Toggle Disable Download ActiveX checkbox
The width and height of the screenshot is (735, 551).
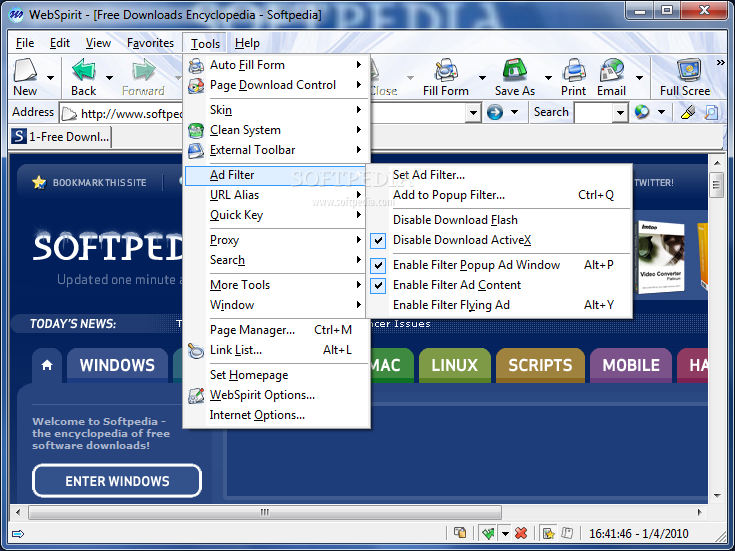click(x=378, y=240)
